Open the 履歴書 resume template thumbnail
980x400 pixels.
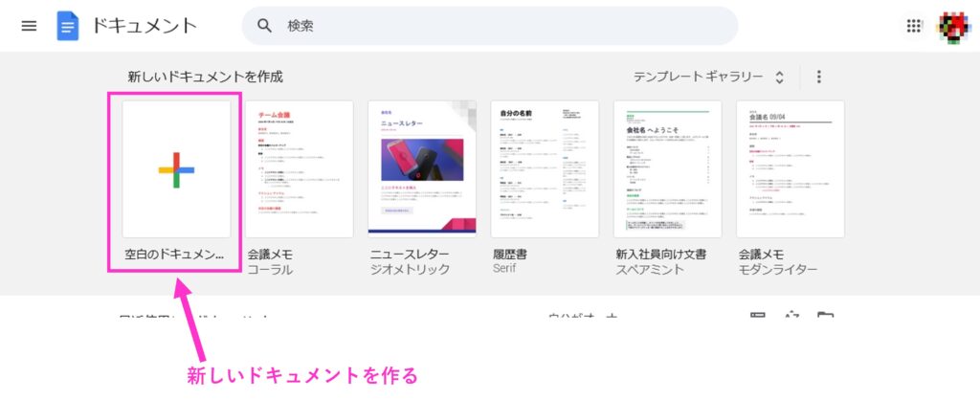click(545, 169)
